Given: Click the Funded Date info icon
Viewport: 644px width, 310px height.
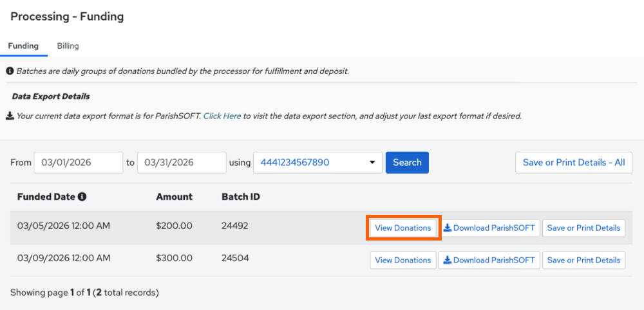Looking at the screenshot, I should point(82,197).
